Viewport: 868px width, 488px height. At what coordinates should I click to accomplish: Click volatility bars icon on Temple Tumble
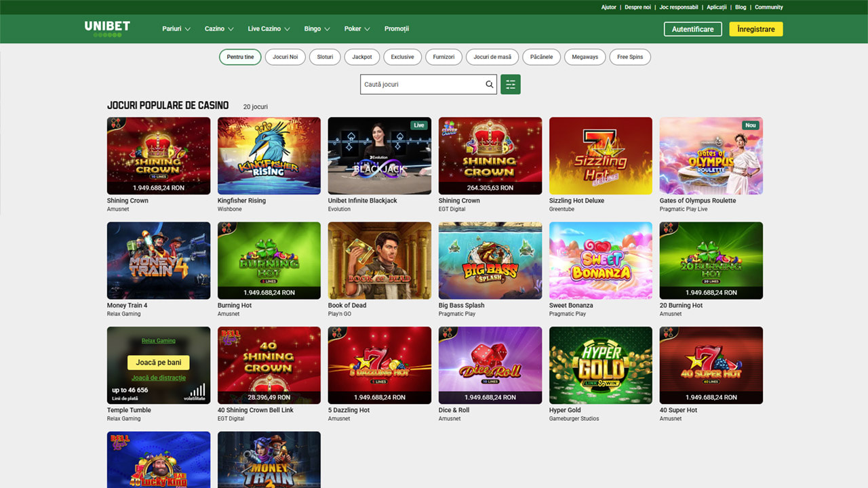tap(197, 390)
